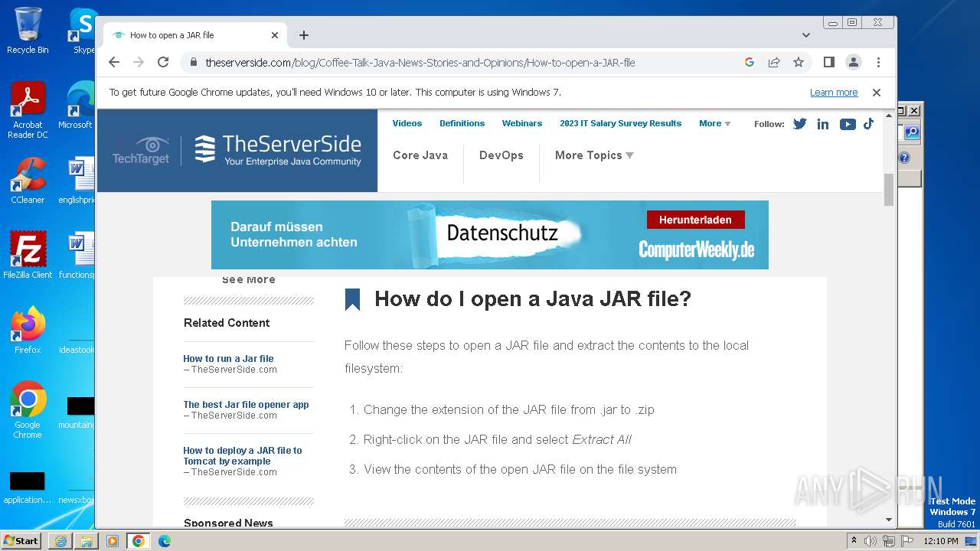The image size is (980, 551).
Task: Click TheServerSide logo
Action: (277, 150)
